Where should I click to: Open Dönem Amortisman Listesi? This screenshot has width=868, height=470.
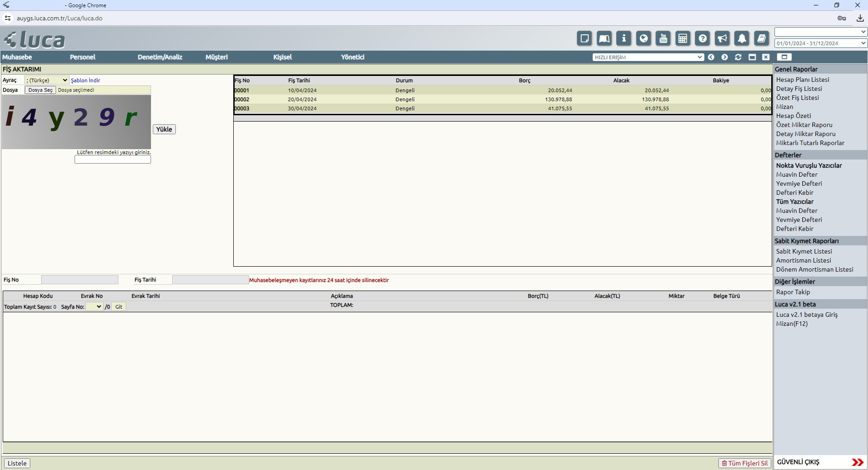(x=815, y=269)
